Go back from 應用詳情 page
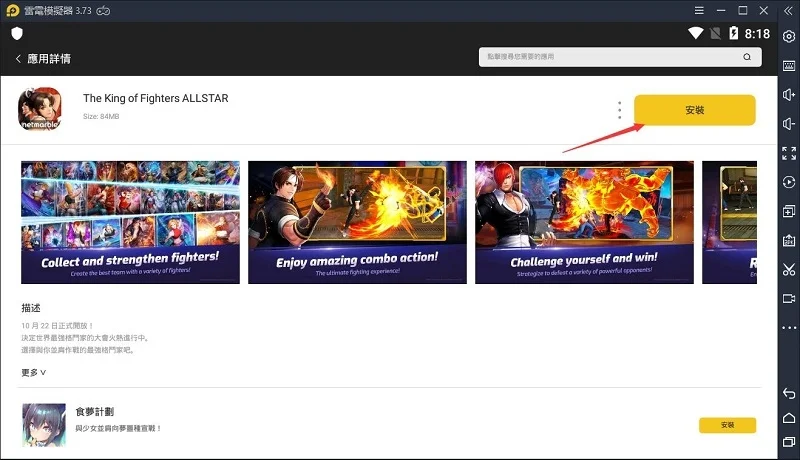 point(18,59)
